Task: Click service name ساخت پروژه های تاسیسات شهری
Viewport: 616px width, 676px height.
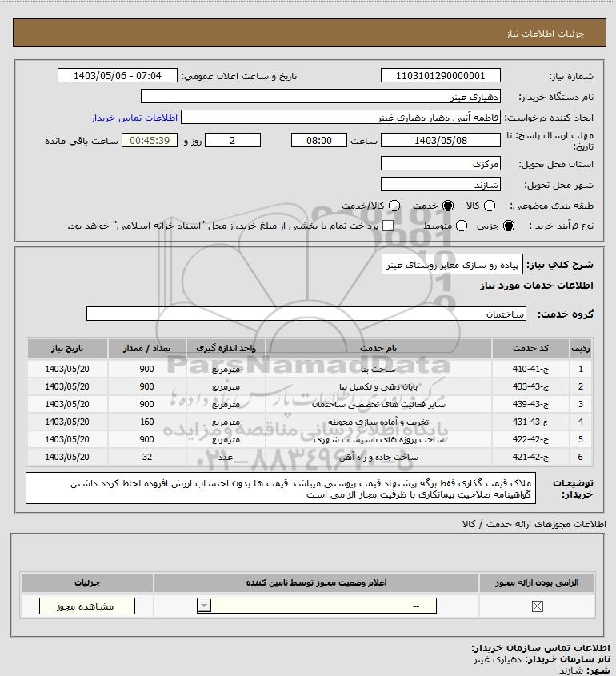Action: (378, 439)
